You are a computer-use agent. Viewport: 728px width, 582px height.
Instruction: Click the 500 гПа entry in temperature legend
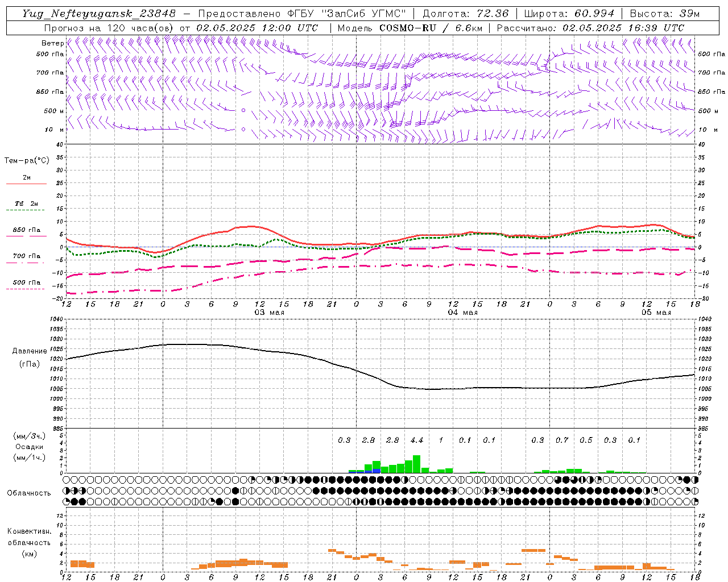[27, 282]
